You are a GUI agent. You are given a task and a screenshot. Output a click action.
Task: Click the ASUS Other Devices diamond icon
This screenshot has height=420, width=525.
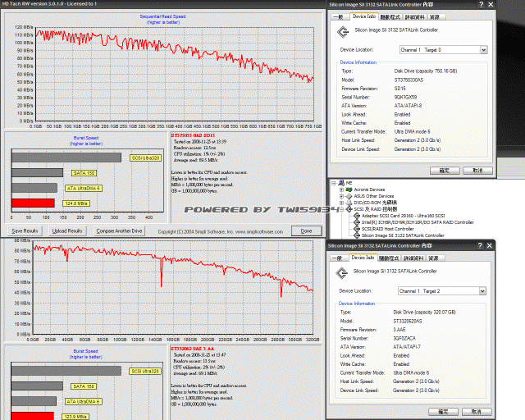(349, 196)
